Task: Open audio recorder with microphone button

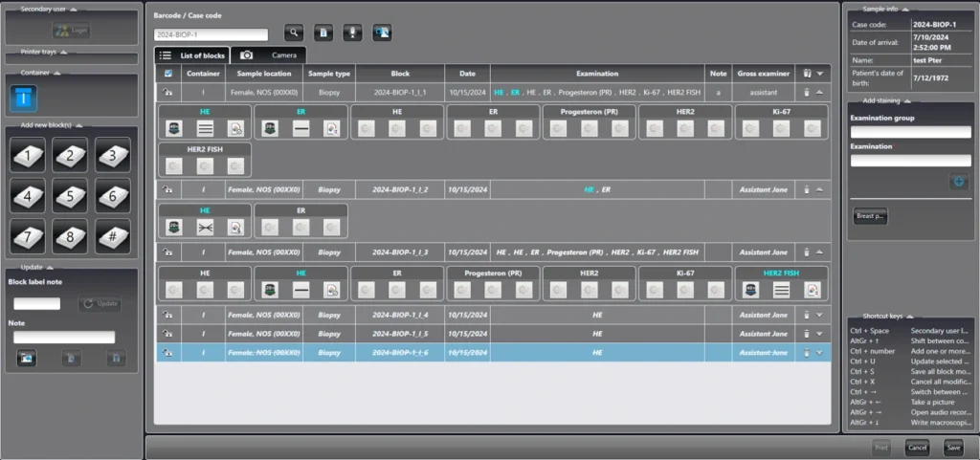Action: pyautogui.click(x=352, y=33)
